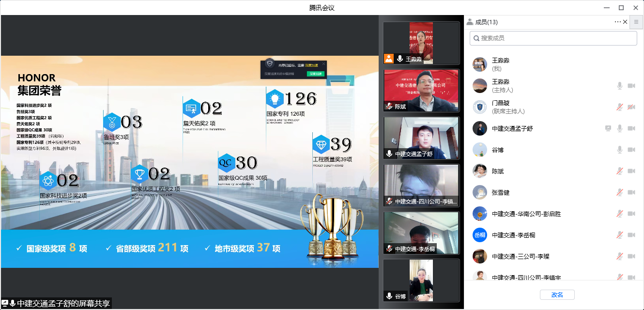The image size is (644, 310).
Task: Toggle muted microphone for 门晶璇
Action: tap(619, 107)
